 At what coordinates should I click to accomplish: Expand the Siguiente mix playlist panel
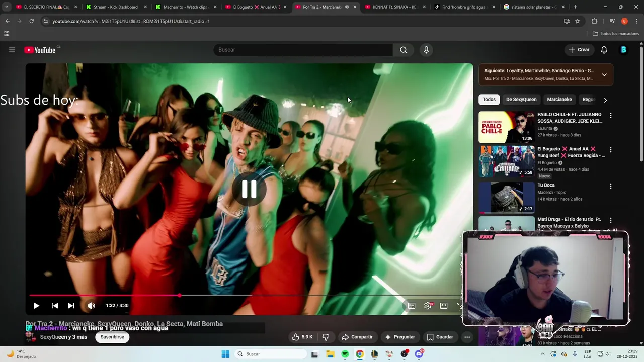tap(604, 75)
